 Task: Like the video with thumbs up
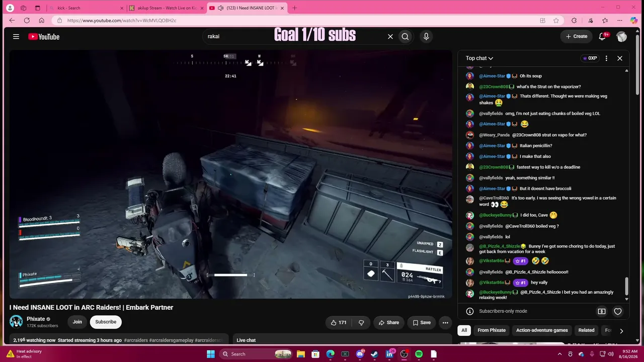339,322
